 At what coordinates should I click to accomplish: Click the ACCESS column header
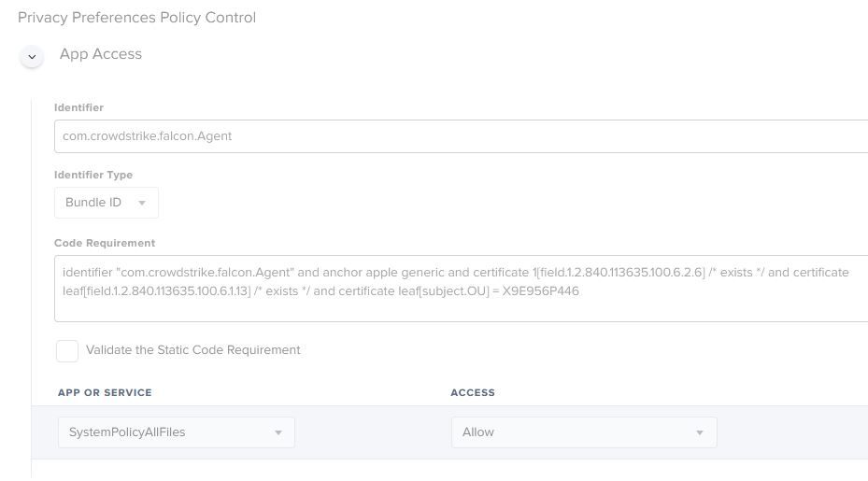coord(473,392)
